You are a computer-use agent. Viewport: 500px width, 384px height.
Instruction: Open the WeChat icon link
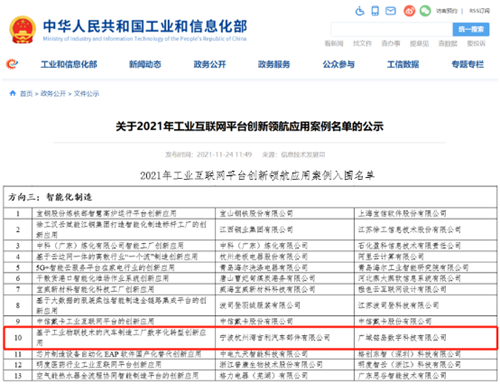425,11
